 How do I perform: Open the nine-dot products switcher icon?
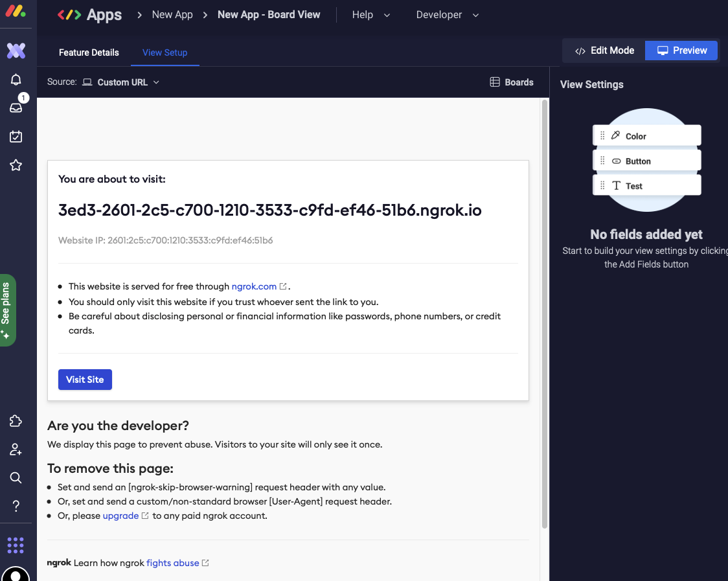click(x=16, y=545)
